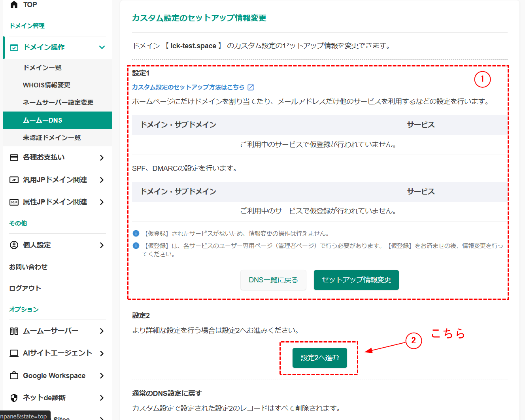The image size is (525, 420).
Task: Select the ムームーDNS sidebar item
Action: (x=58, y=120)
